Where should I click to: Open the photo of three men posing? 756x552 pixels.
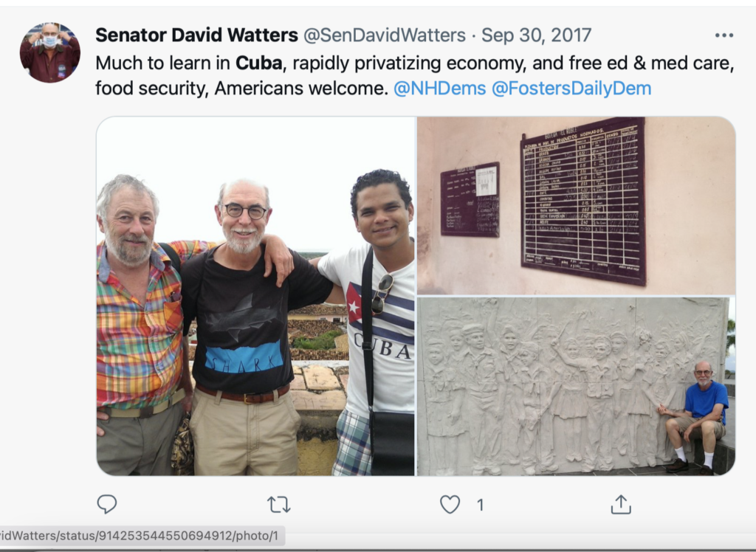click(x=255, y=296)
